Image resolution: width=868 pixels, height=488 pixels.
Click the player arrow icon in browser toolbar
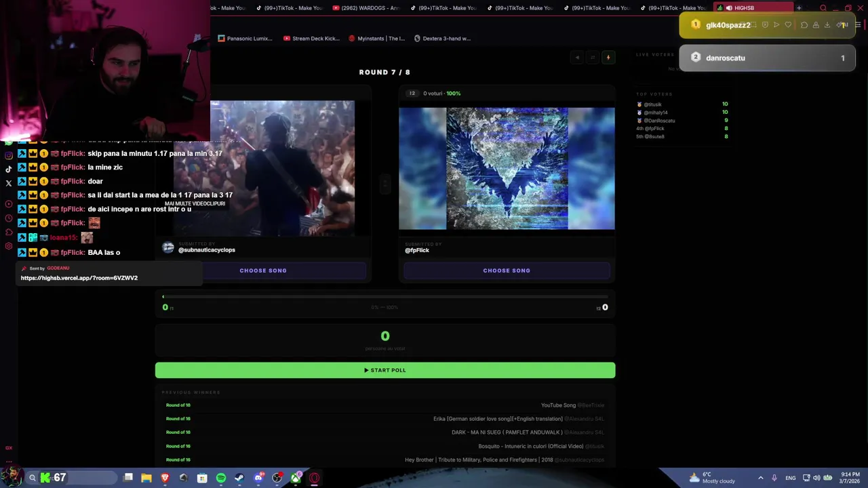776,25
